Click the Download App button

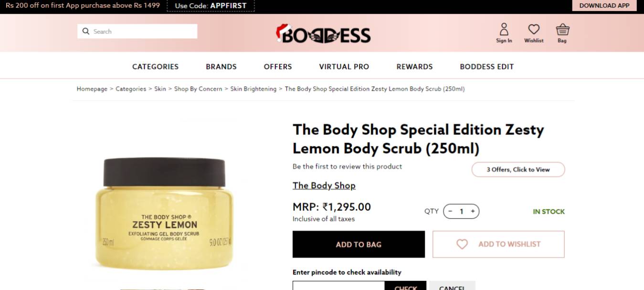click(x=604, y=6)
